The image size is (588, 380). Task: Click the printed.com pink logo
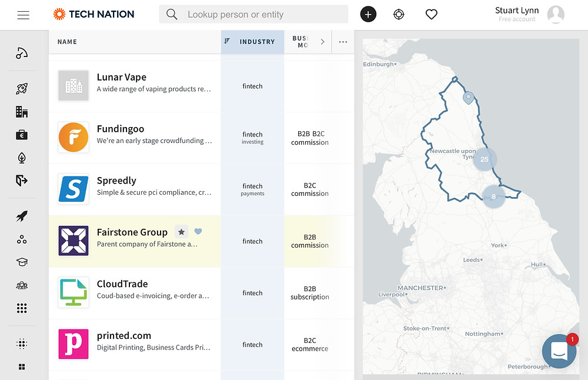tap(73, 344)
